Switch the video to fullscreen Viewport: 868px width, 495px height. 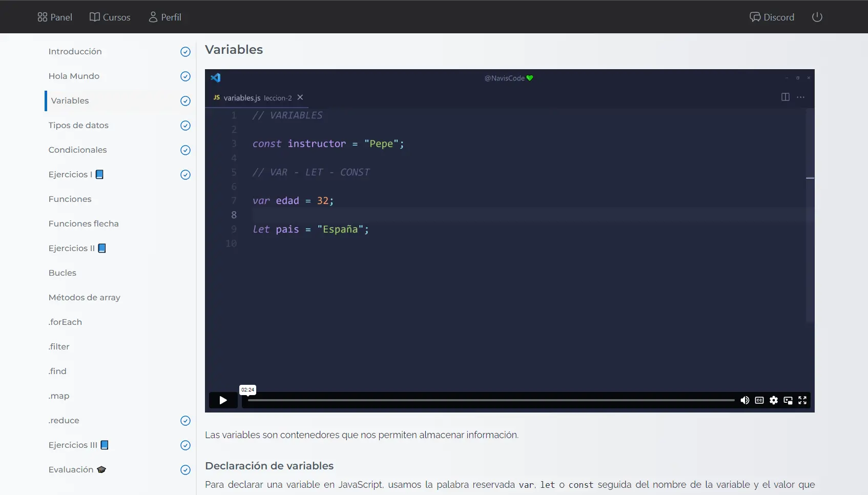tap(803, 400)
